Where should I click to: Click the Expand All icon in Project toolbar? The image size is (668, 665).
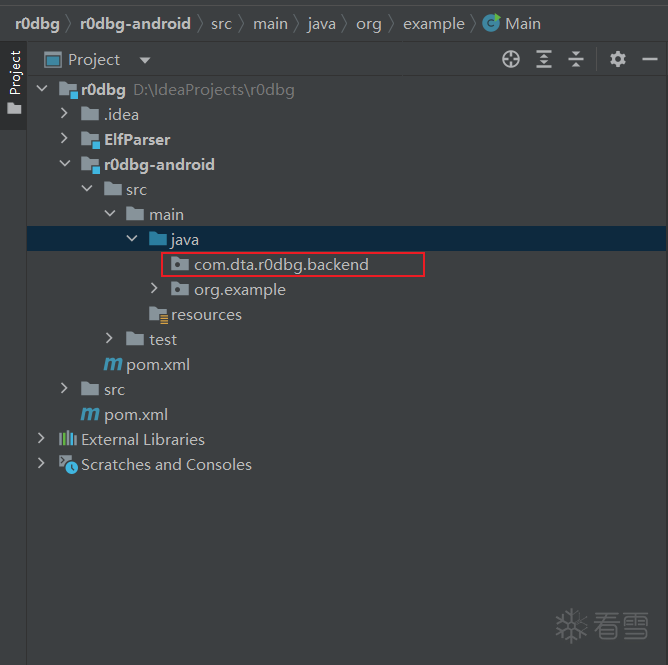(x=543, y=59)
